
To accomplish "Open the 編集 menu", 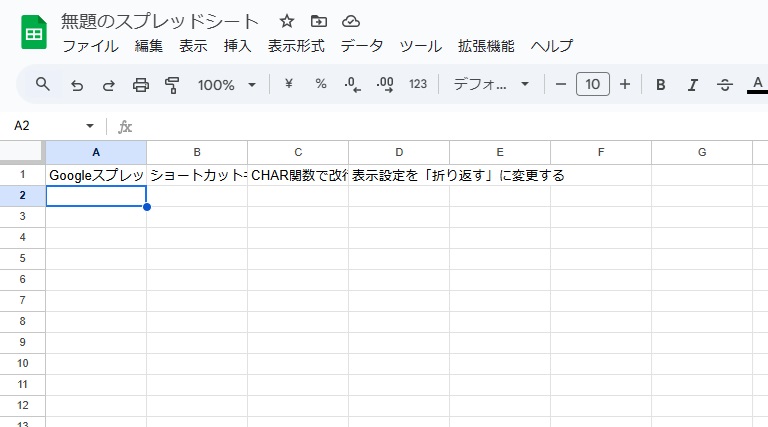I will click(148, 46).
